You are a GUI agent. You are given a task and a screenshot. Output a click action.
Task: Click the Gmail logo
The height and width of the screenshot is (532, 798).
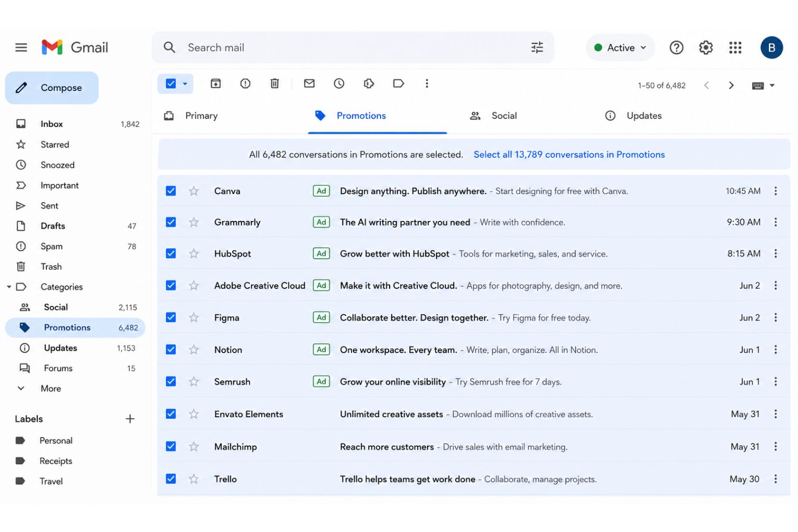point(75,47)
